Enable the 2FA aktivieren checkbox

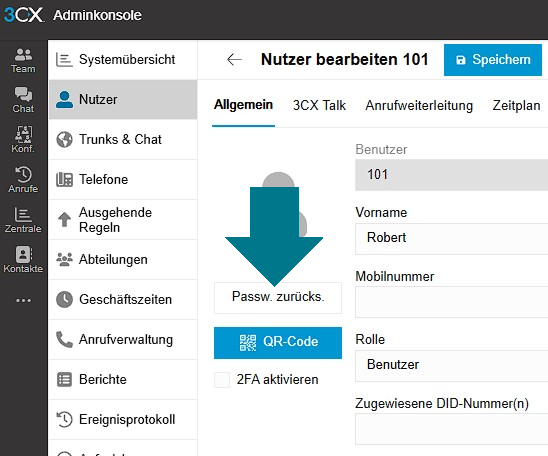click(x=222, y=380)
